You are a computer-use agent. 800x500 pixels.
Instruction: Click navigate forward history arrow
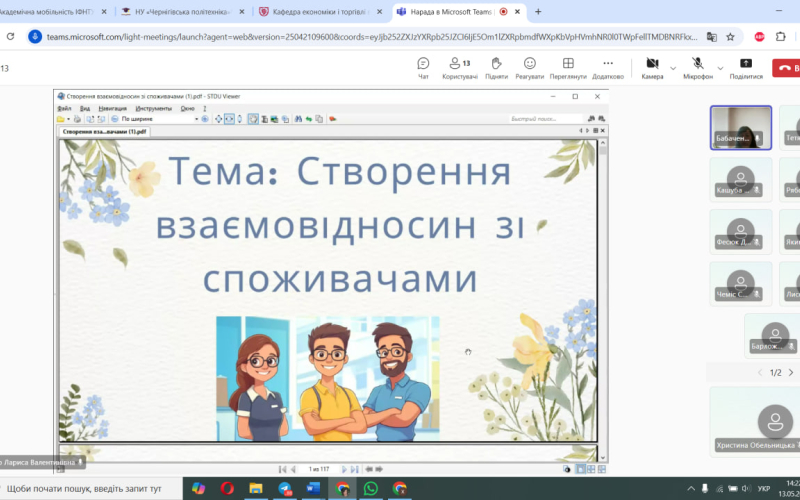pos(379,469)
